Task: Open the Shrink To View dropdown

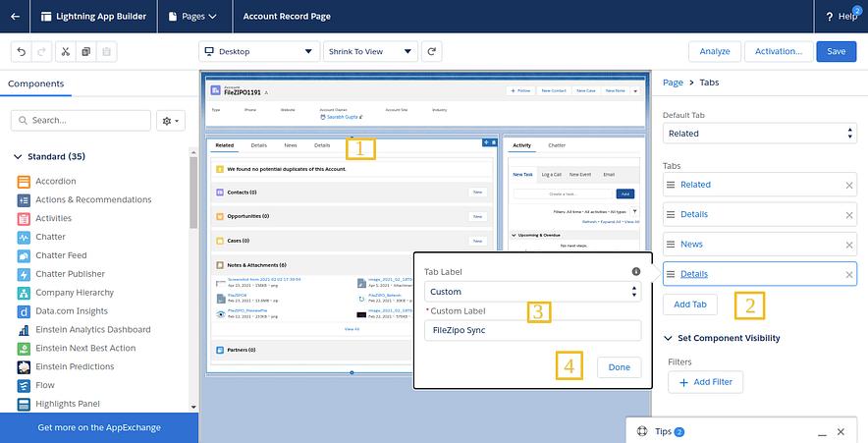Action: (370, 51)
